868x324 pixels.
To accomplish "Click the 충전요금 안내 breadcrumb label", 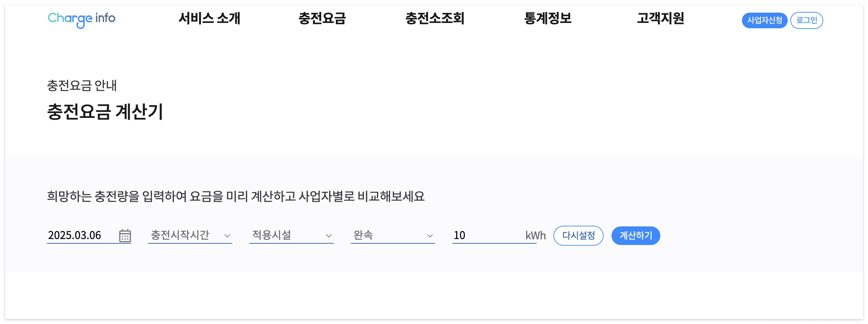I will click(x=82, y=86).
